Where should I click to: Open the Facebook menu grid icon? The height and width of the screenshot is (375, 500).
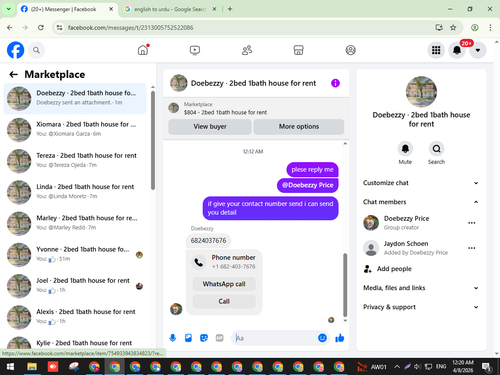coord(436,50)
